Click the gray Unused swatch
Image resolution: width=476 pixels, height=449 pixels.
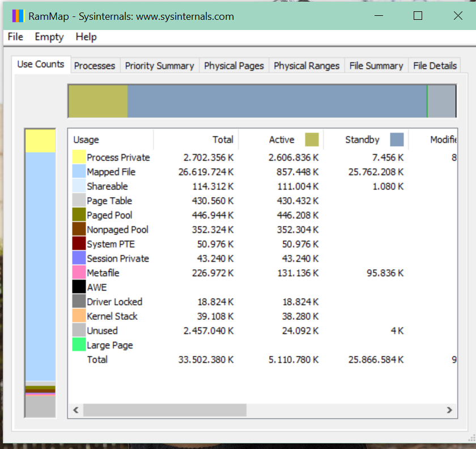point(79,330)
